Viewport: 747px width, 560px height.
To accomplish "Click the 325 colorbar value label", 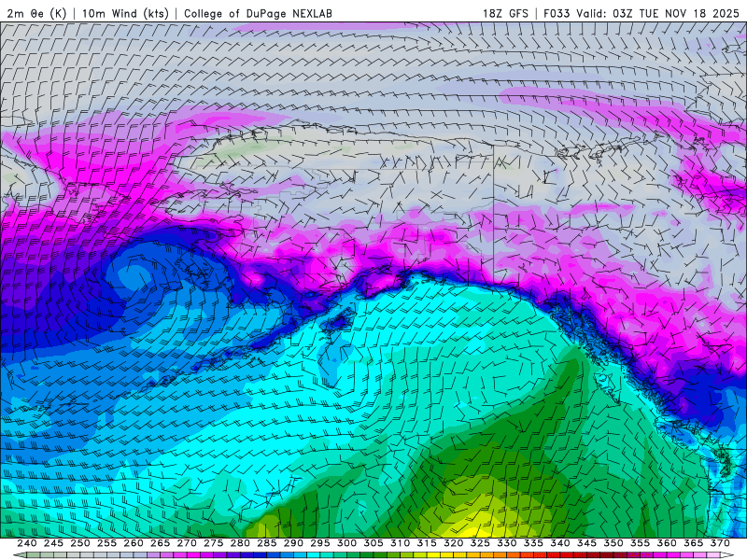I will click(x=480, y=543).
